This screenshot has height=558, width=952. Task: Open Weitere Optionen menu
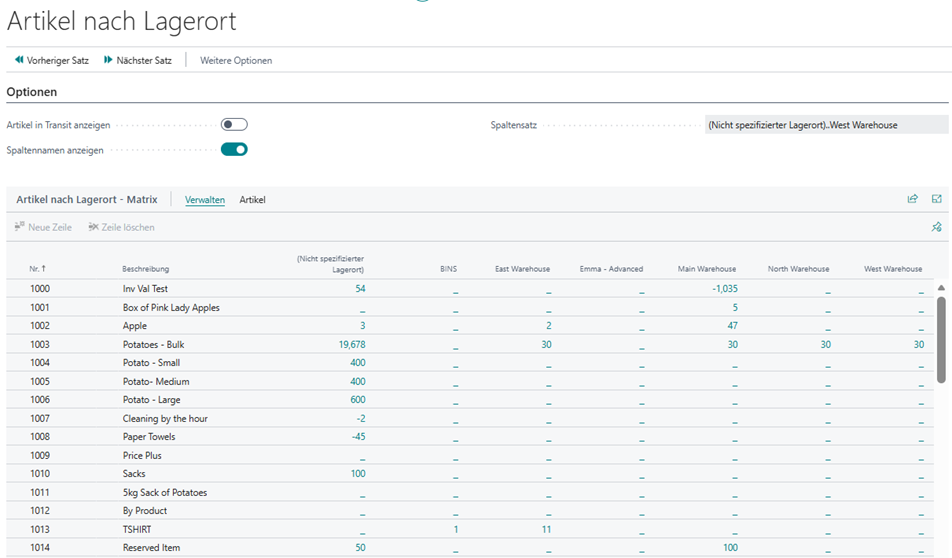(236, 61)
